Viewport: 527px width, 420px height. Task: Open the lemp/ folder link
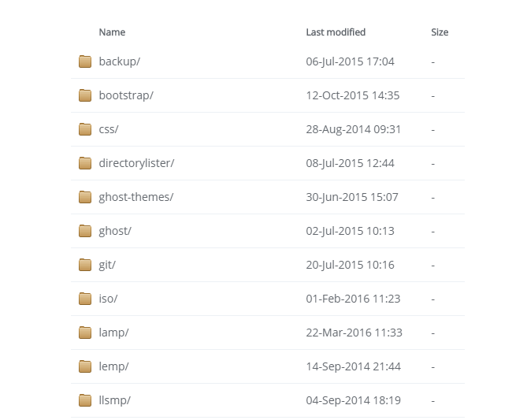(113, 366)
